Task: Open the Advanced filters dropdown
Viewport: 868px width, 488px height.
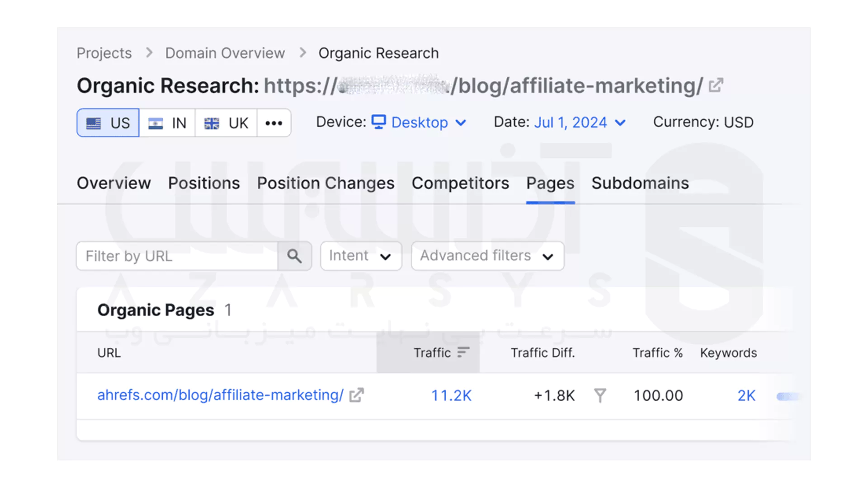Action: 487,256
